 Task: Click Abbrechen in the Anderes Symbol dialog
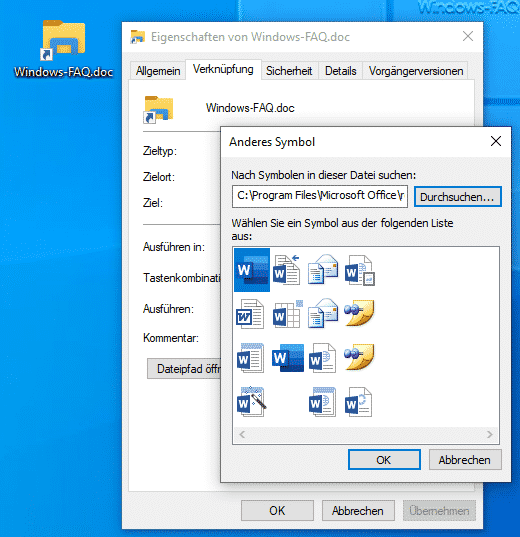465,460
